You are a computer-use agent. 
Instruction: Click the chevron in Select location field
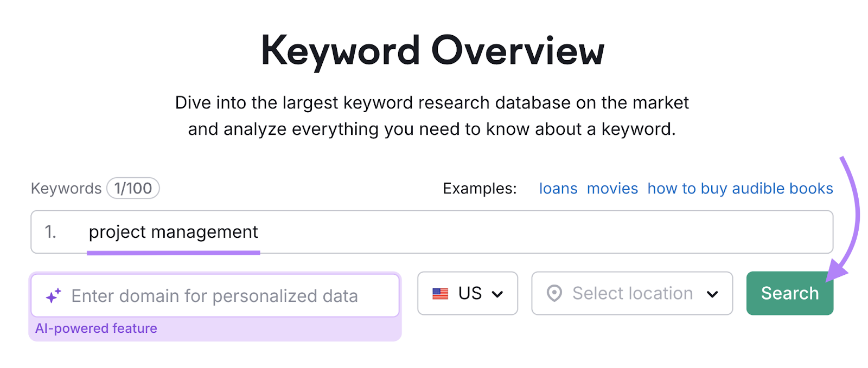[713, 294]
